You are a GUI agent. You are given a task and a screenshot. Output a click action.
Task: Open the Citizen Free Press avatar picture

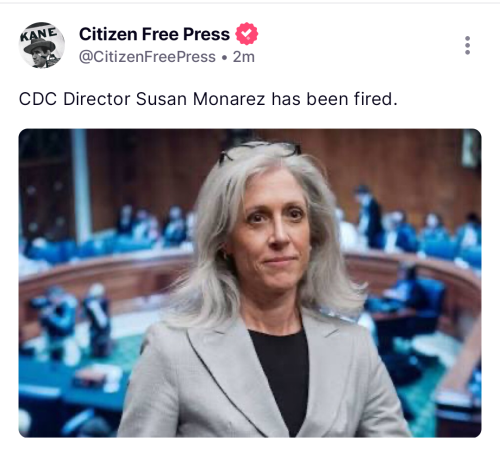click(x=42, y=45)
